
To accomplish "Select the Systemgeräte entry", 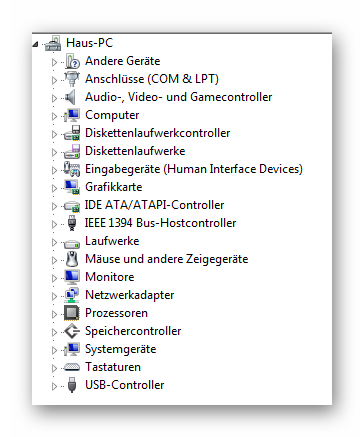I will [x=121, y=349].
